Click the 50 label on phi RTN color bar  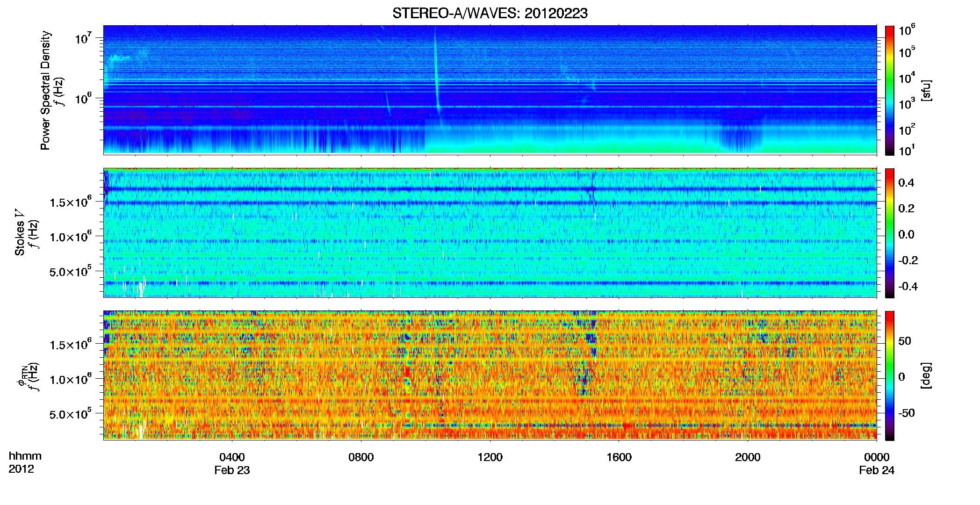pyautogui.click(x=905, y=341)
